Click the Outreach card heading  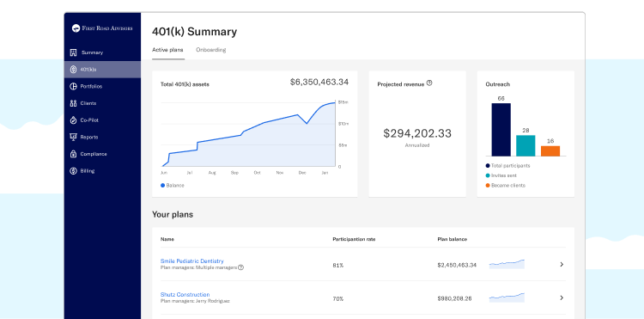tap(498, 84)
